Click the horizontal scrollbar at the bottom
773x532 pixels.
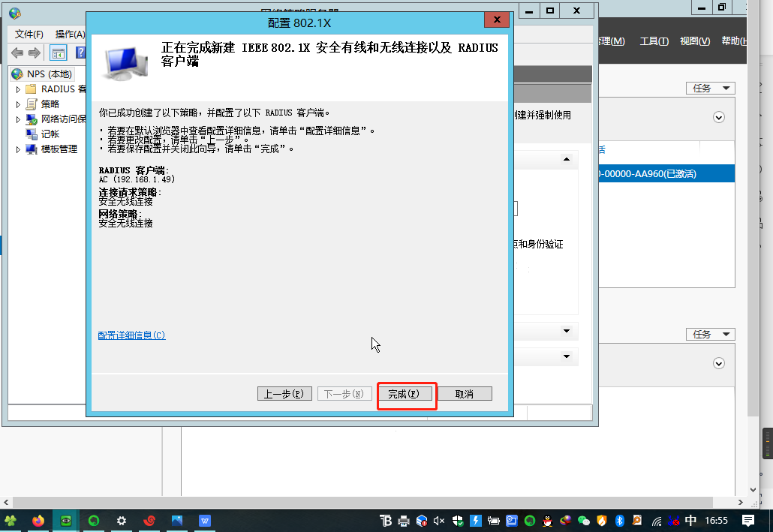click(362, 503)
